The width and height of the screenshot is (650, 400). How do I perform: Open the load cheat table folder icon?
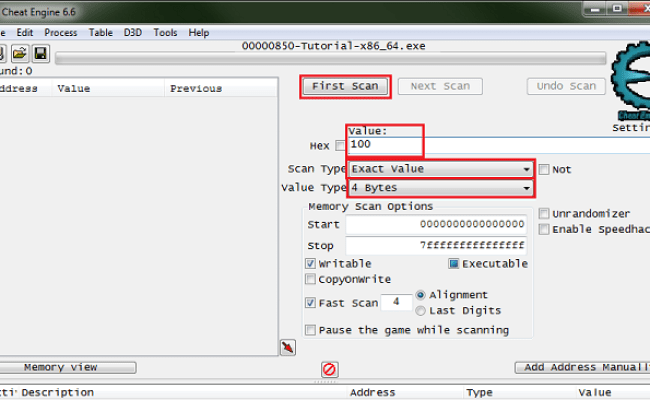tap(19, 53)
